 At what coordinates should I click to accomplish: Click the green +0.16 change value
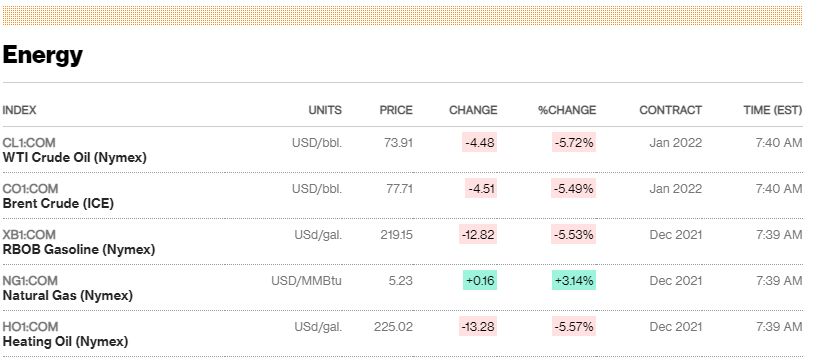pyautogui.click(x=480, y=281)
